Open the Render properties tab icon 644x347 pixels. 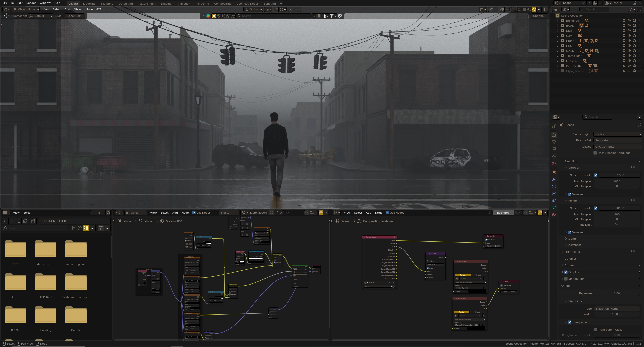click(x=554, y=135)
